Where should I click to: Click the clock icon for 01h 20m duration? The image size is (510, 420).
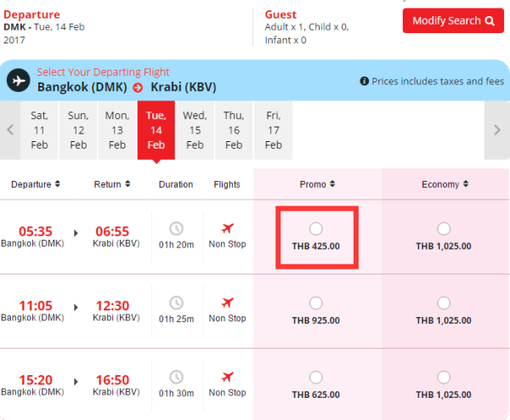pyautogui.click(x=176, y=228)
